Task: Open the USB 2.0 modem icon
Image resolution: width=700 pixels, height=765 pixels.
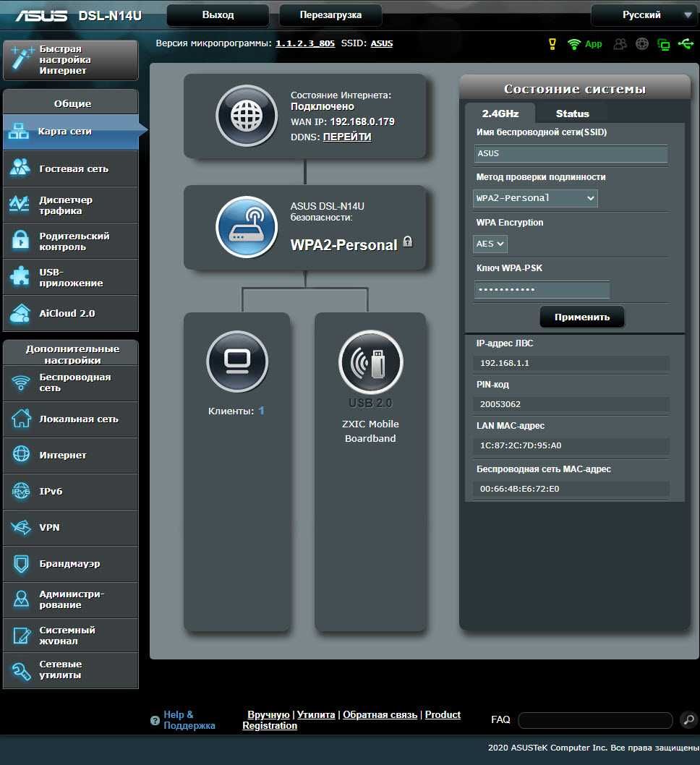Action: [371, 362]
